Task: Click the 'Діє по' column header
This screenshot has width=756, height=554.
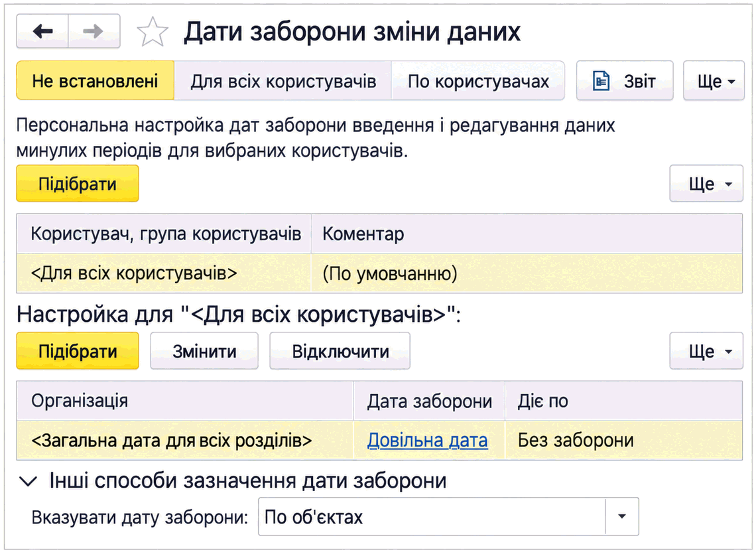Action: coord(623,401)
